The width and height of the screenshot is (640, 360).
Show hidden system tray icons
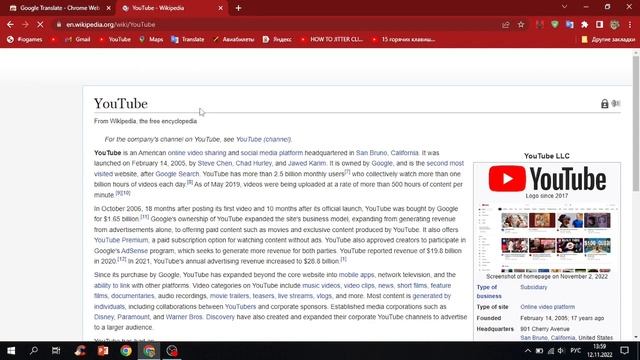click(x=528, y=351)
